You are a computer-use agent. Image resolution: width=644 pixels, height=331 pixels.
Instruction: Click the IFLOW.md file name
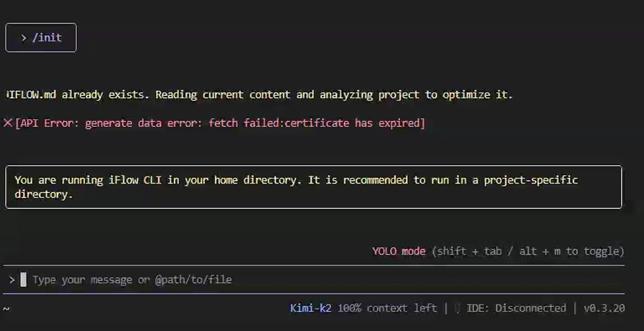pos(32,95)
